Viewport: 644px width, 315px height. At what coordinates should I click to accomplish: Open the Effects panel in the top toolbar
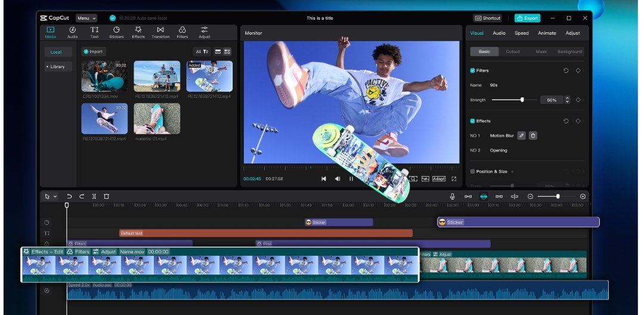pos(138,32)
